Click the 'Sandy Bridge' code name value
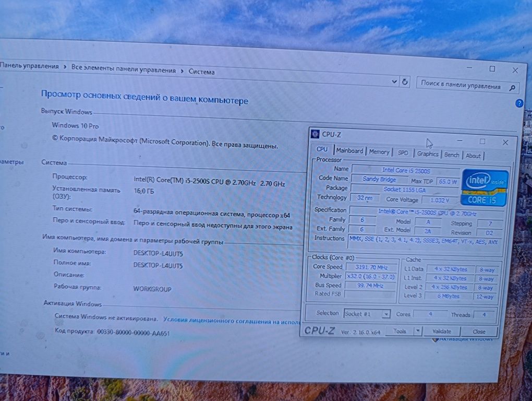Image resolution: width=532 pixels, height=401 pixels. click(379, 179)
